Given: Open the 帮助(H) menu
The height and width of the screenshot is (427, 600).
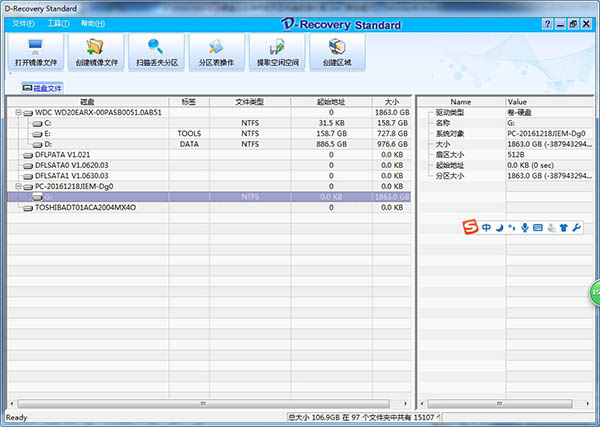Looking at the screenshot, I should click(93, 24).
